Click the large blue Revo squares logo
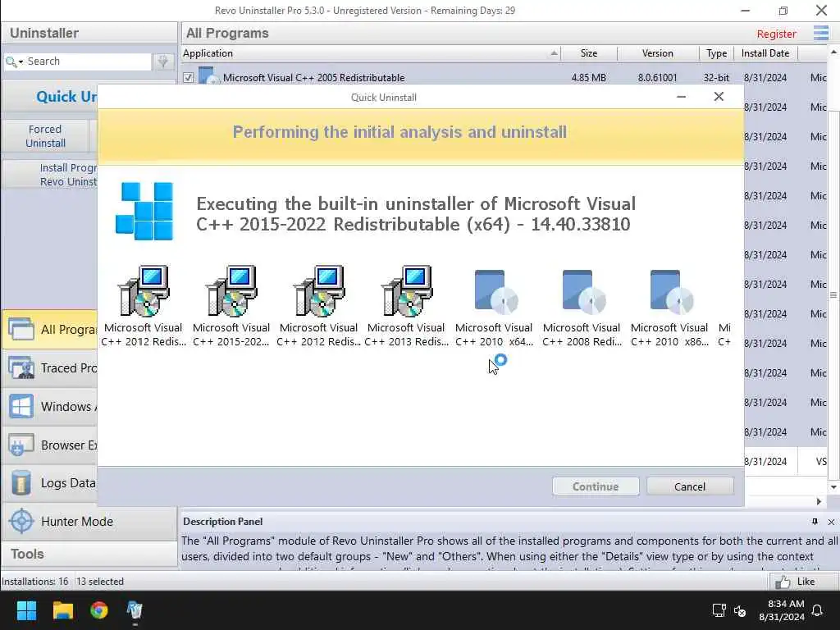 pyautogui.click(x=144, y=211)
